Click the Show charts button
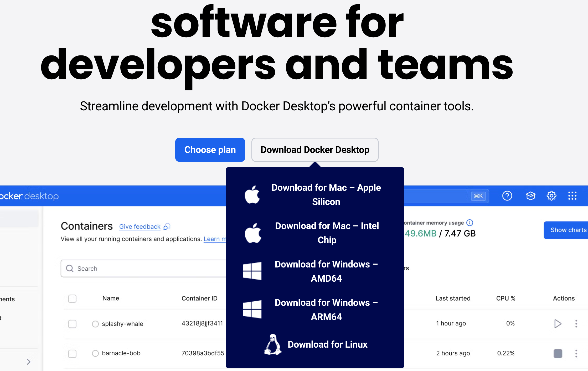Viewport: 588px width, 371px height. tap(568, 230)
